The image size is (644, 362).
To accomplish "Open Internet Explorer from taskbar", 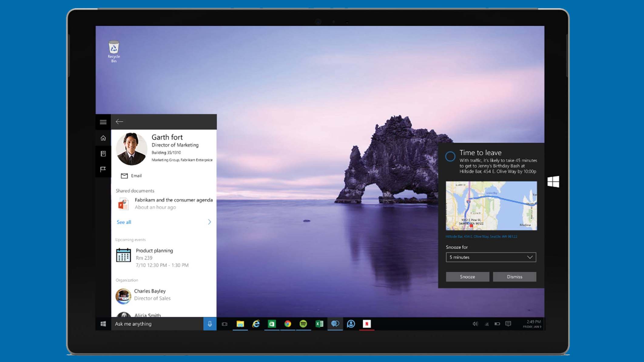I will [256, 323].
